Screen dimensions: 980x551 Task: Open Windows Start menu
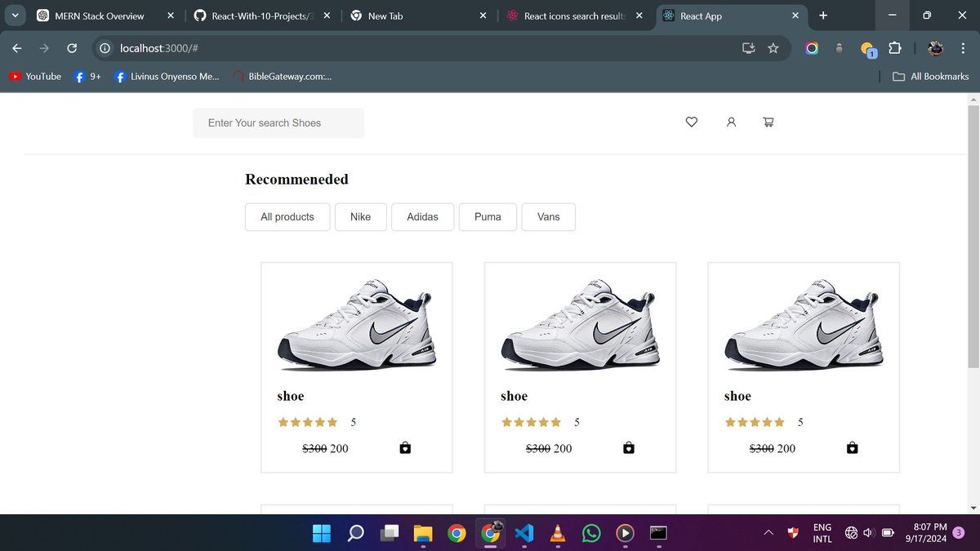point(322,533)
